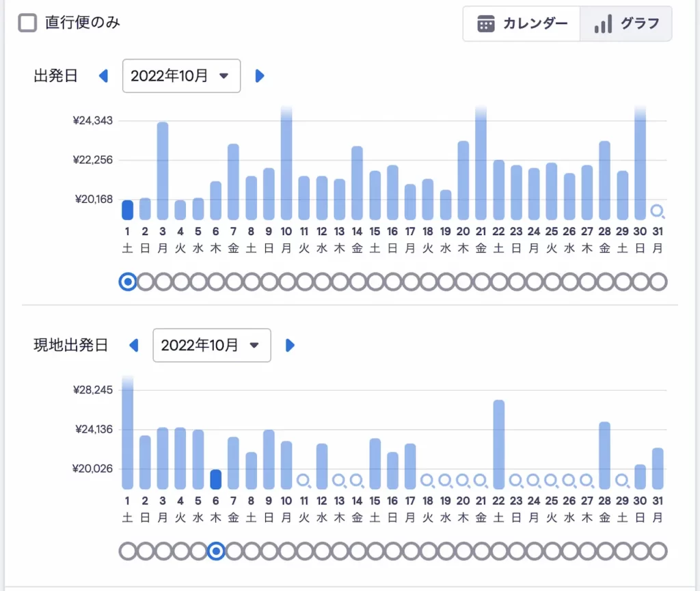
Task: Search price for 現地出発日 day 23
Action: pyautogui.click(x=516, y=480)
